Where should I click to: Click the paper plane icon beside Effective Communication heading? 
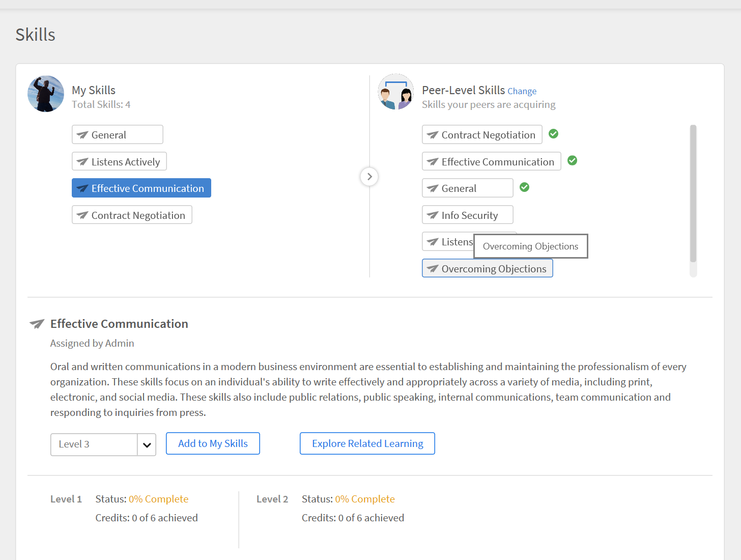point(37,324)
